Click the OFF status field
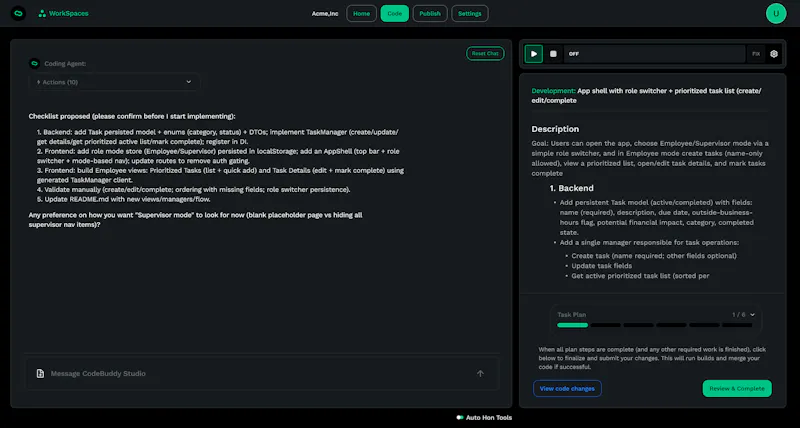Image resolution: width=800 pixels, height=428 pixels. [x=654, y=54]
